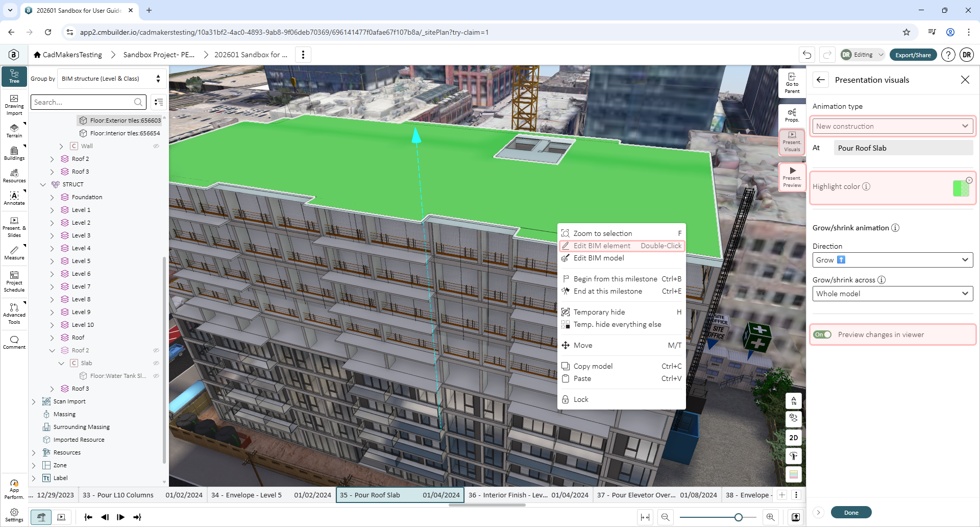Choose Begin from this milestone

(622, 279)
